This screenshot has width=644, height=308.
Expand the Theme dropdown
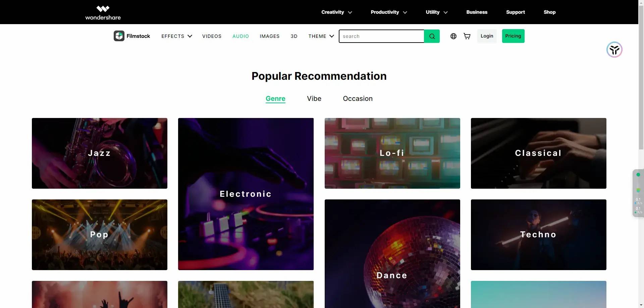pos(321,36)
